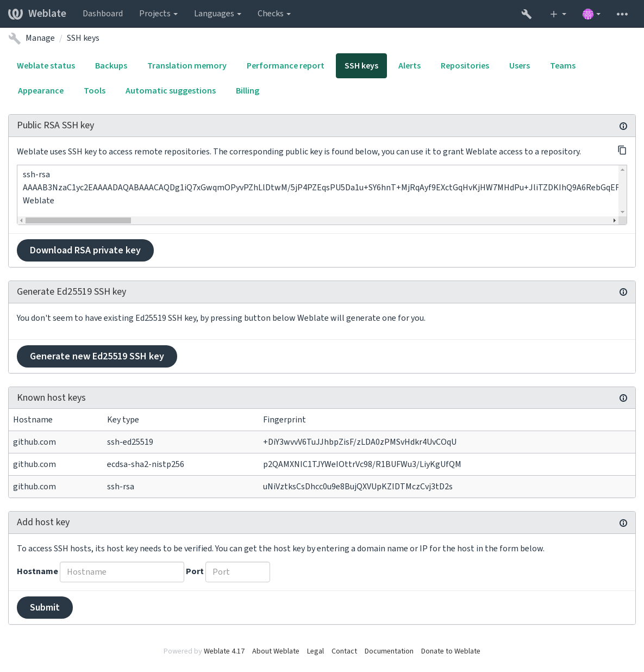Image resolution: width=644 pixels, height=672 pixels.
Task: Click the Weblate logo icon
Action: tap(16, 14)
